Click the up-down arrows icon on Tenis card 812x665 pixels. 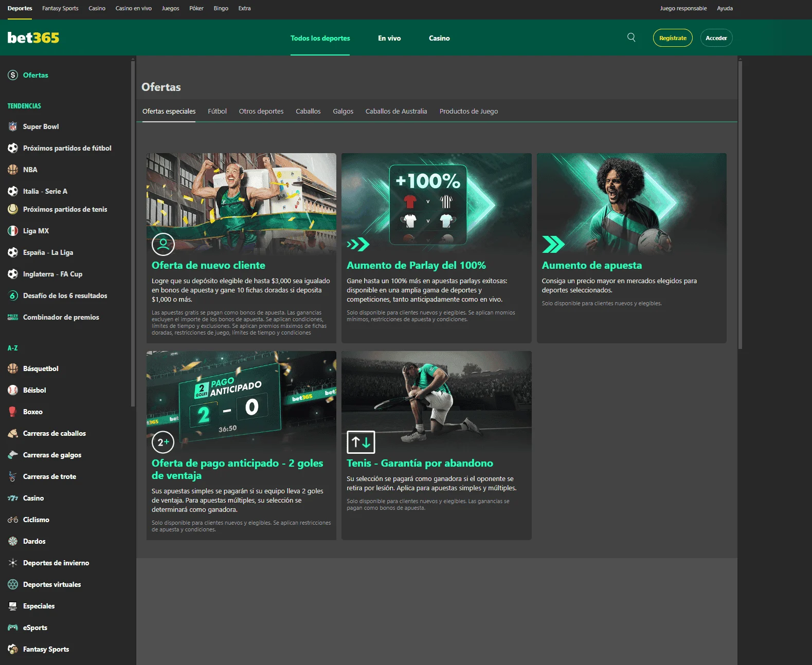pos(360,442)
